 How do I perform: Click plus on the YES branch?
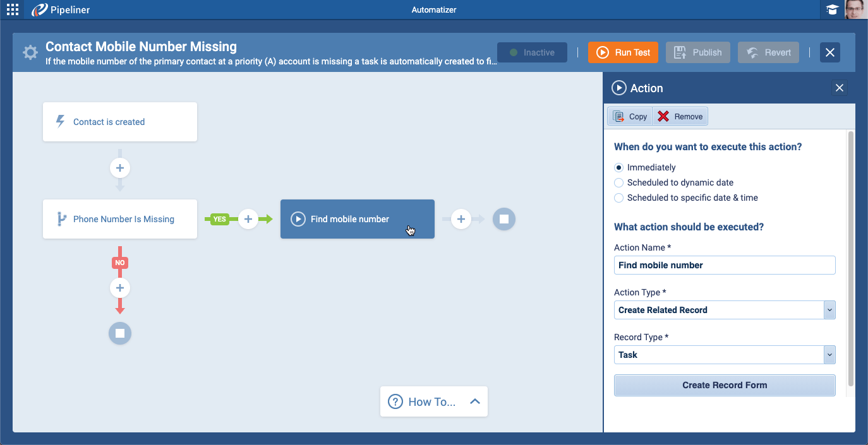tap(248, 219)
